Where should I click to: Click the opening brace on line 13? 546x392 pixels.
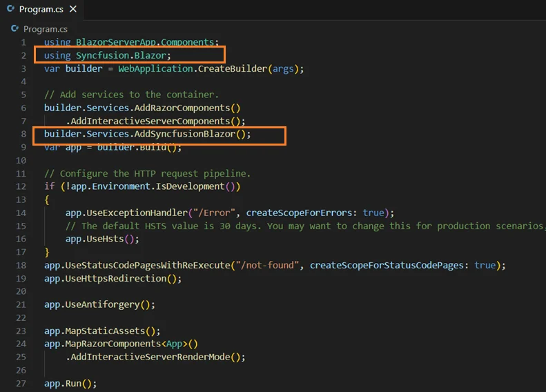coord(47,200)
